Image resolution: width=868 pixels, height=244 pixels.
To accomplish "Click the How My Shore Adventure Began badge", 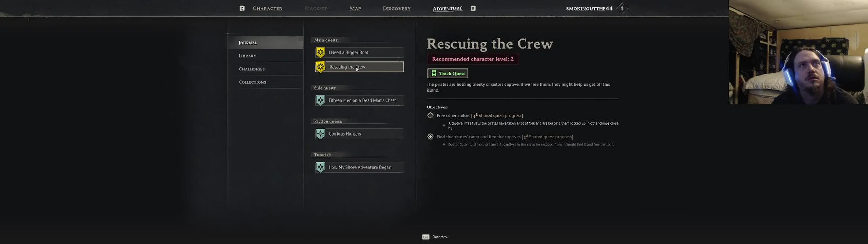I will tap(320, 167).
